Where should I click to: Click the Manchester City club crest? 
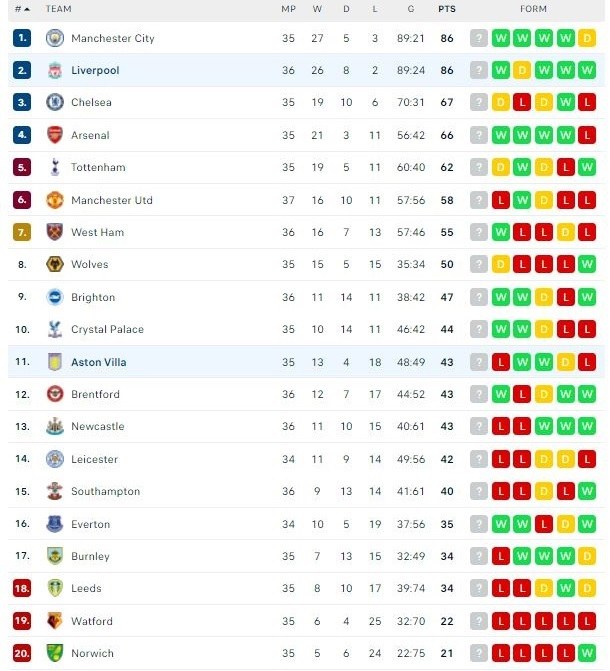tap(54, 38)
